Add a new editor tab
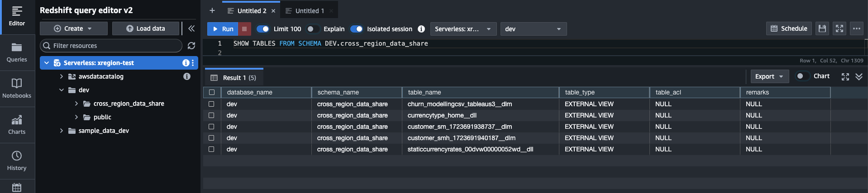This screenshot has height=193, width=868. click(x=212, y=10)
